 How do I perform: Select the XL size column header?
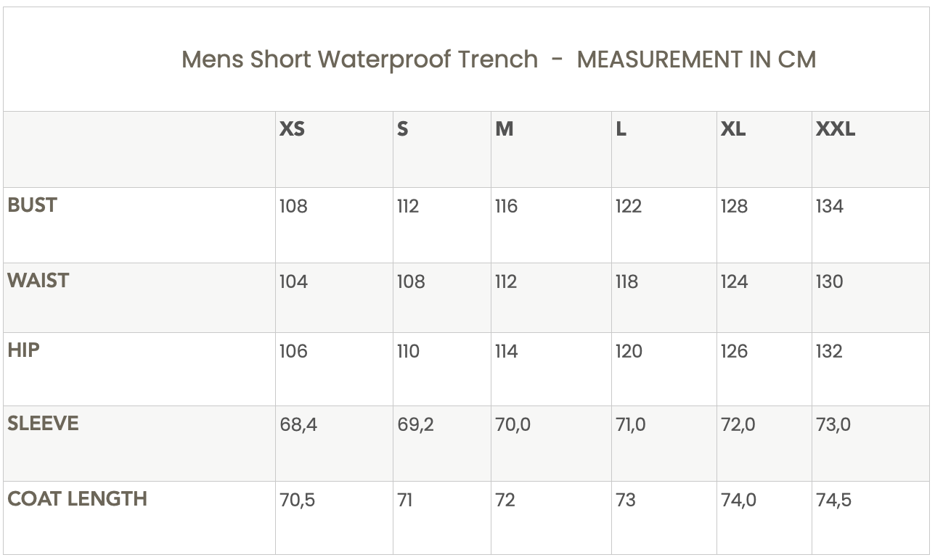[733, 129]
